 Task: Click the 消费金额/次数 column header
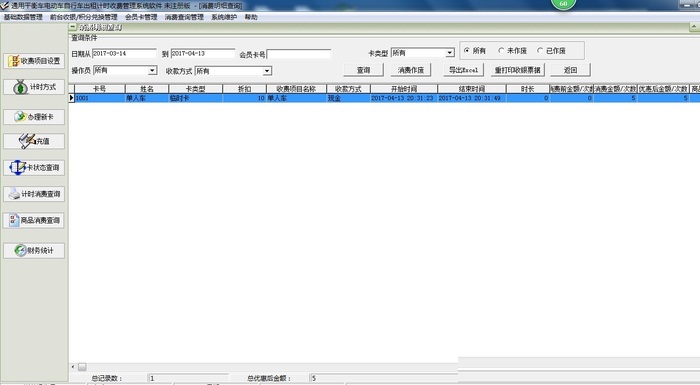615,89
